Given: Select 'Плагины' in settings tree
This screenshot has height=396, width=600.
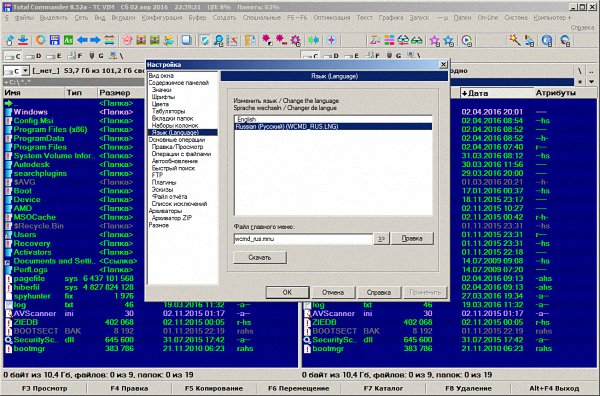Looking at the screenshot, I should pos(164,182).
